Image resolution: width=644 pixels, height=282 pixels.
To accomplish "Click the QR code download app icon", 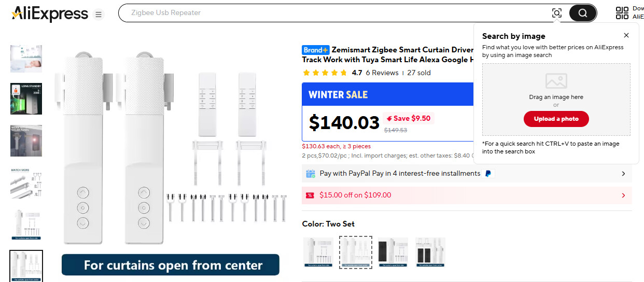I will (x=622, y=13).
